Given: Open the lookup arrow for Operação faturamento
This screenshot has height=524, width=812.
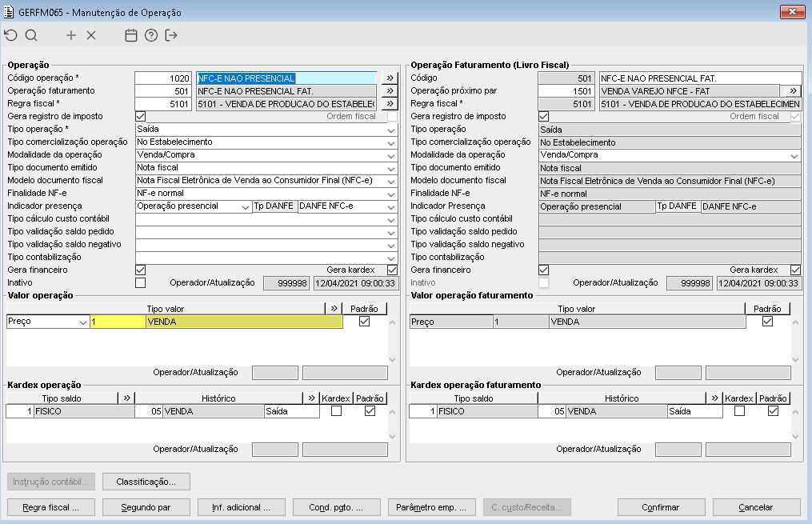Looking at the screenshot, I should tap(390, 91).
